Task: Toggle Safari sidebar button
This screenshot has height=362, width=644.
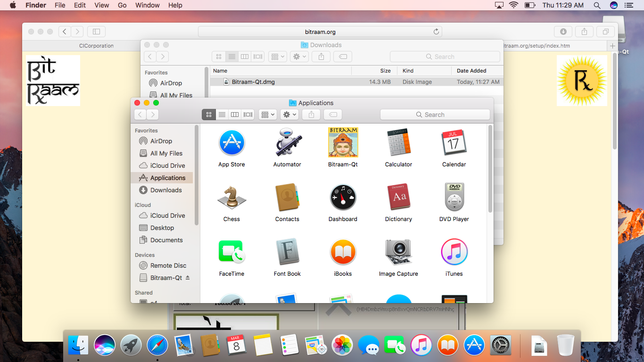Action: (96, 32)
